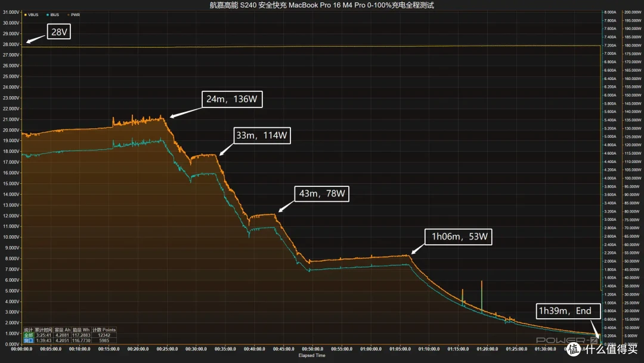Click the 28.000V voltage axis label

11,44
